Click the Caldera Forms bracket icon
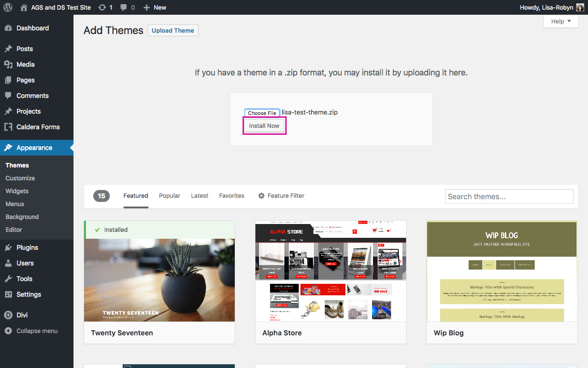This screenshot has height=368, width=588. (x=8, y=127)
